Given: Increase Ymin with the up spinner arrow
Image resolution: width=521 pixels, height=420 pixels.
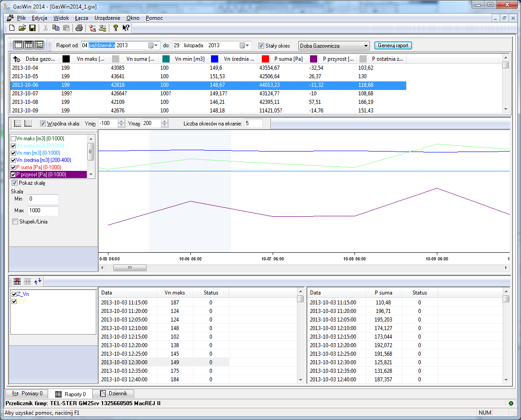Looking at the screenshot, I should (x=121, y=121).
